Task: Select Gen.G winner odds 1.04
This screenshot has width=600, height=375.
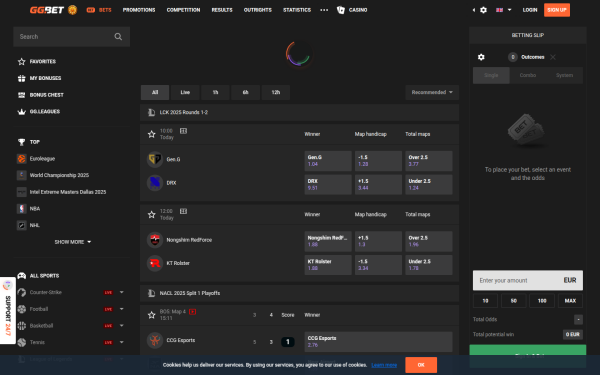Action: tap(328, 161)
